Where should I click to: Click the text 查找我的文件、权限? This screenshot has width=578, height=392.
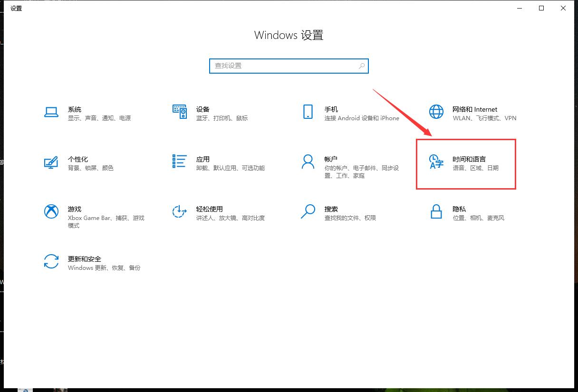coord(350,218)
